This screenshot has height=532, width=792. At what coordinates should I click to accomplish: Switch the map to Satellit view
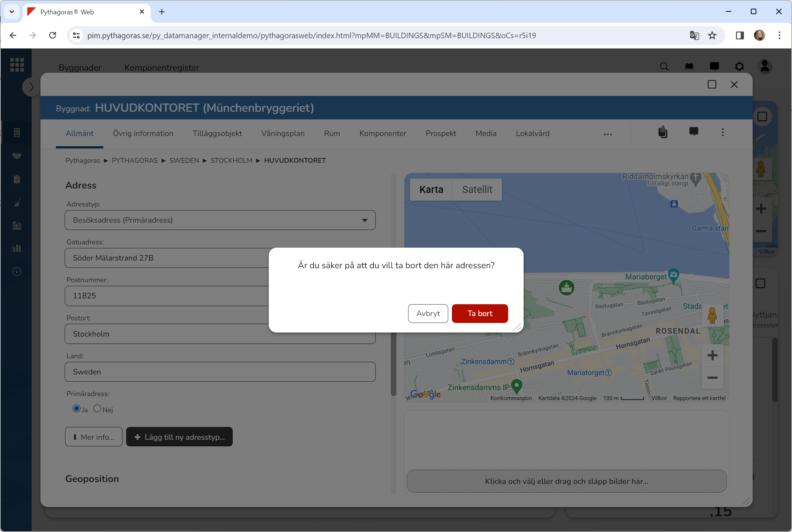(x=477, y=190)
